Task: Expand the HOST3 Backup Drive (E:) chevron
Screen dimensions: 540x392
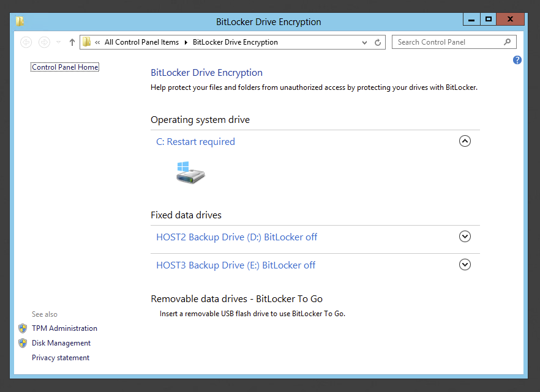Action: point(465,265)
